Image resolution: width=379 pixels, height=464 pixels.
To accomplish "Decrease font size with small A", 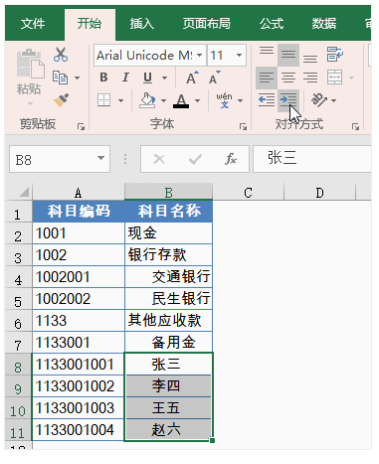I will pyautogui.click(x=214, y=78).
